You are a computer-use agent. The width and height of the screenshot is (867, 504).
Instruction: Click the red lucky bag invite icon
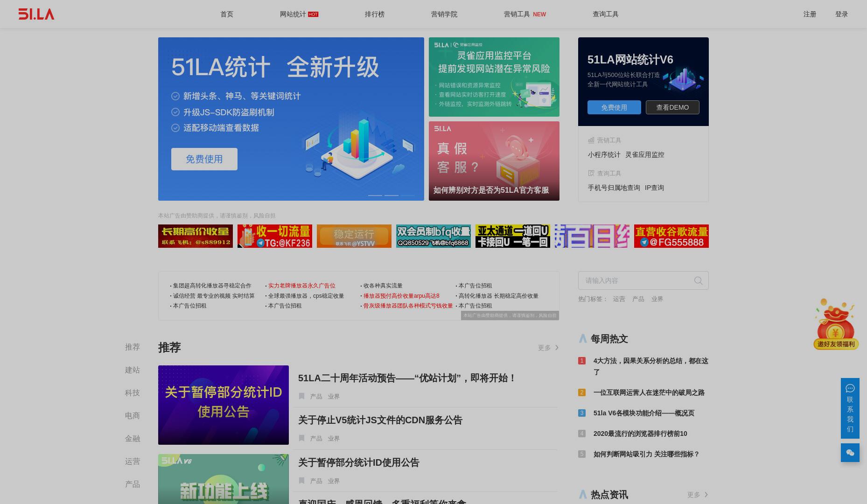pos(836,324)
